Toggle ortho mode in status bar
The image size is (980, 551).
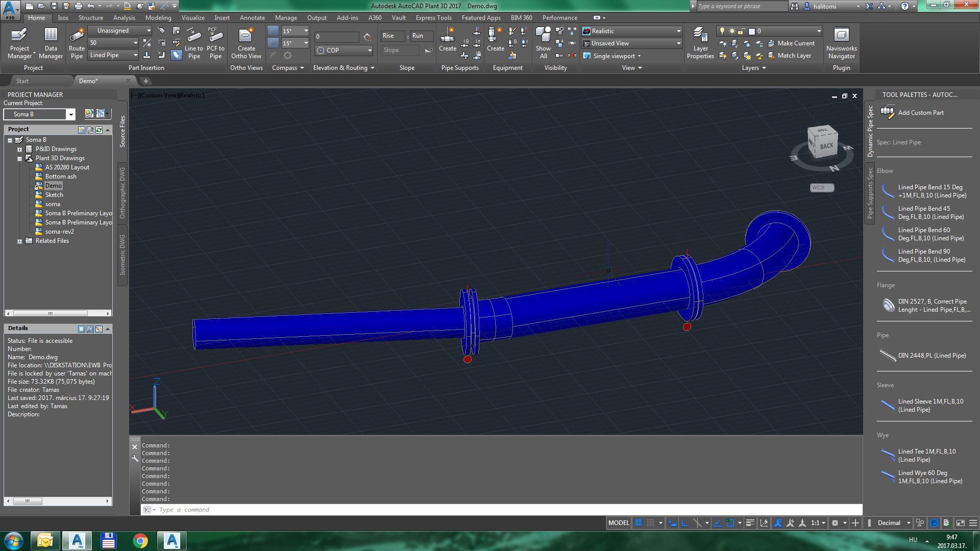(685, 523)
